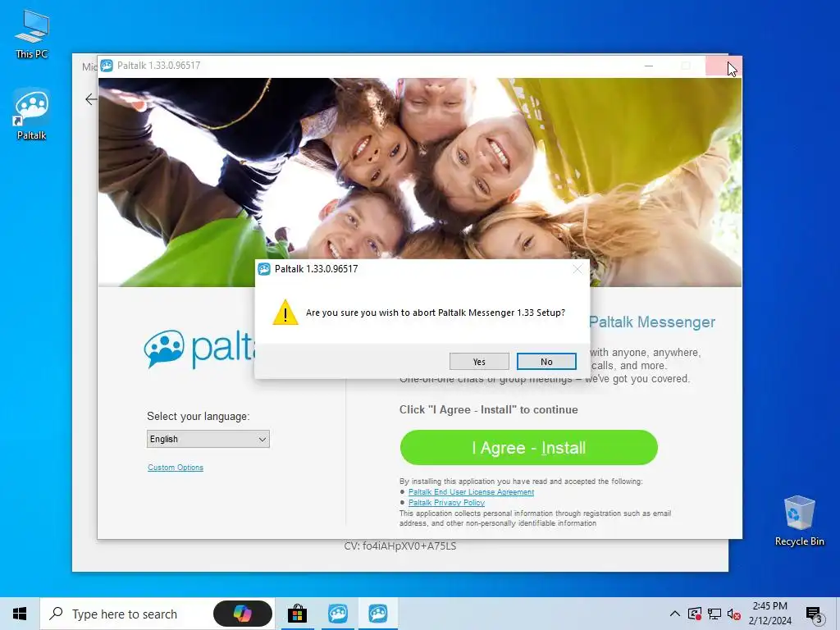Switch to first Paltalk taskbar button
Viewport: 840px width, 630px height.
point(338,614)
